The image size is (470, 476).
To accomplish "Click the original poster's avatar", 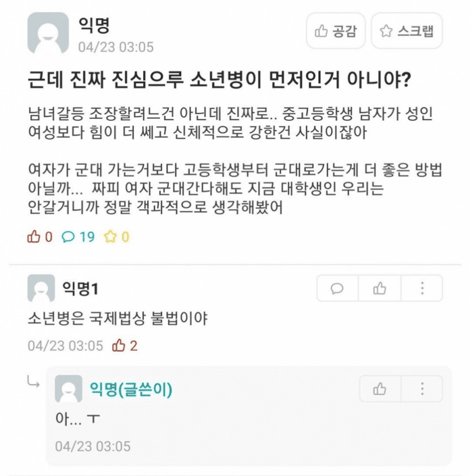I will [x=48, y=33].
